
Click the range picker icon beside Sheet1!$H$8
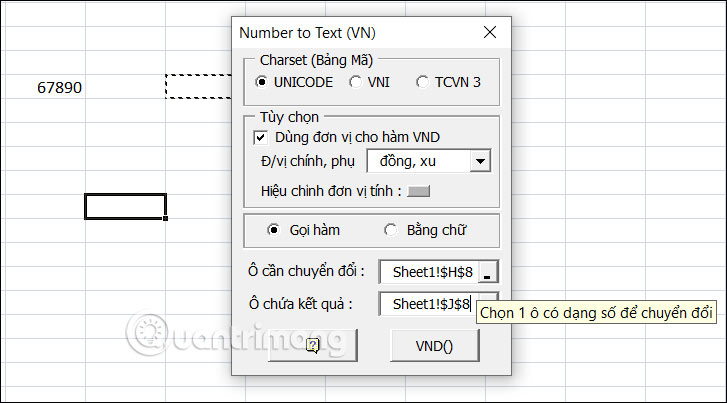tap(487, 272)
